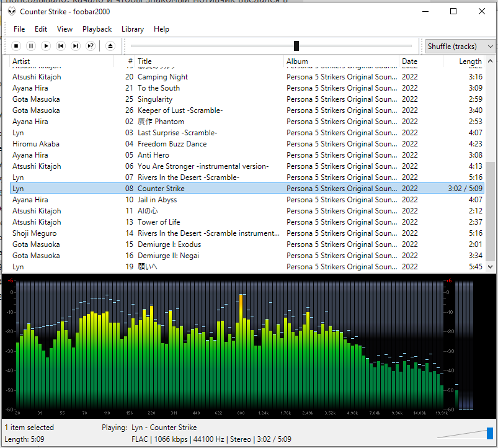Select track 14 by Shoji Meguro
The width and height of the screenshot is (498, 448).
pyautogui.click(x=247, y=233)
